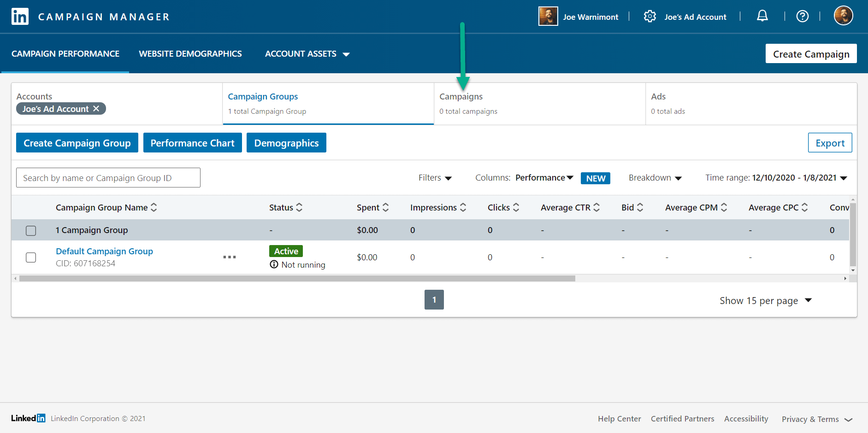Open Time range date picker
The width and height of the screenshot is (868, 433).
776,178
